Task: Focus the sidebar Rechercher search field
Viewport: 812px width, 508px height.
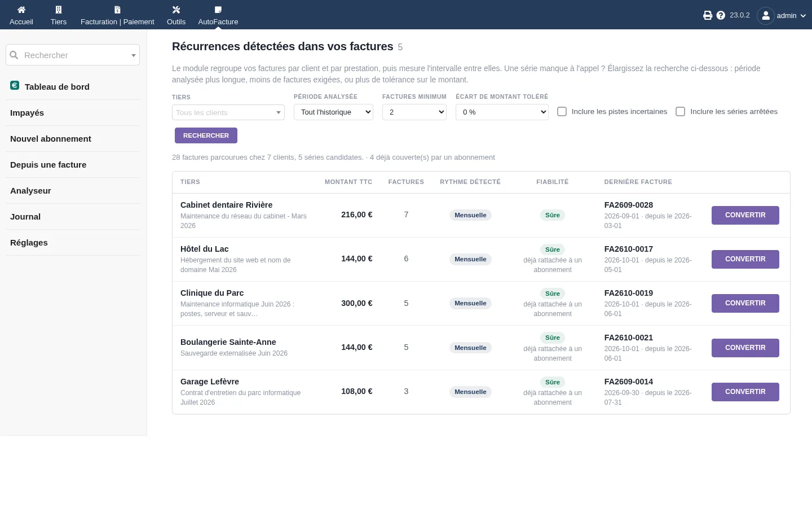Action: [73, 55]
